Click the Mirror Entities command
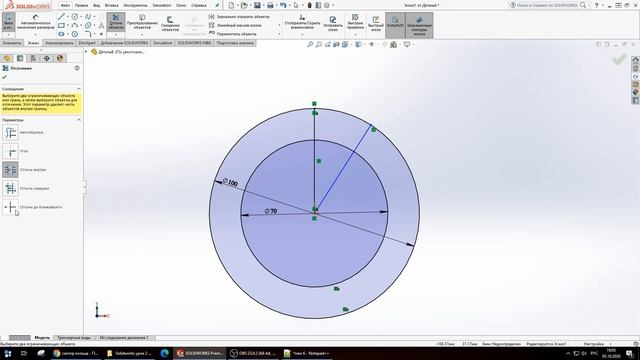This screenshot has width=640, height=360. 239,17
